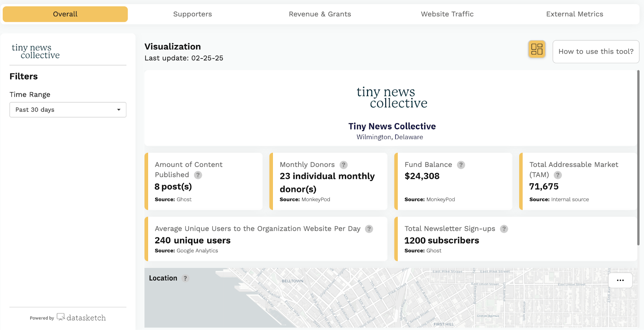Viewport: 644px width, 330px height.
Task: Click the "71,675" TAM value
Action: 544,187
